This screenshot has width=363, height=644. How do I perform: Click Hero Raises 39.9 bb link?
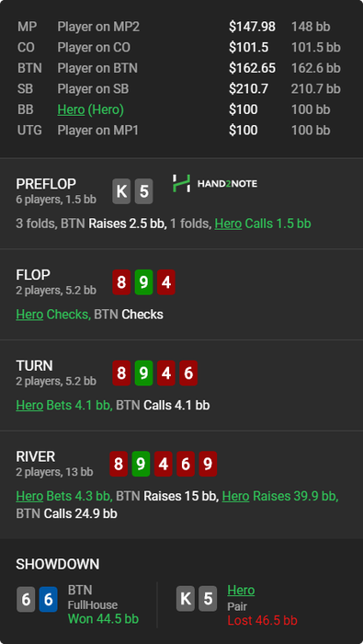[x=280, y=496]
